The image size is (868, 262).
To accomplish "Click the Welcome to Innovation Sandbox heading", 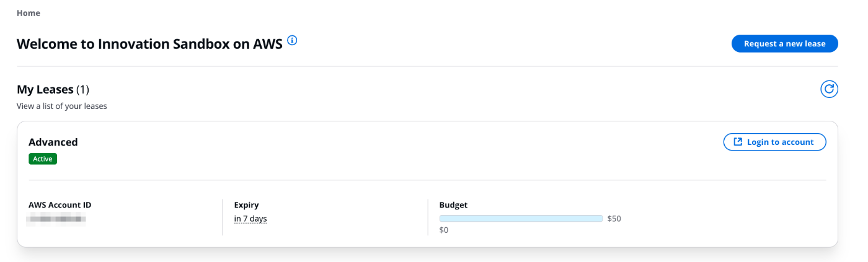I will pos(149,43).
